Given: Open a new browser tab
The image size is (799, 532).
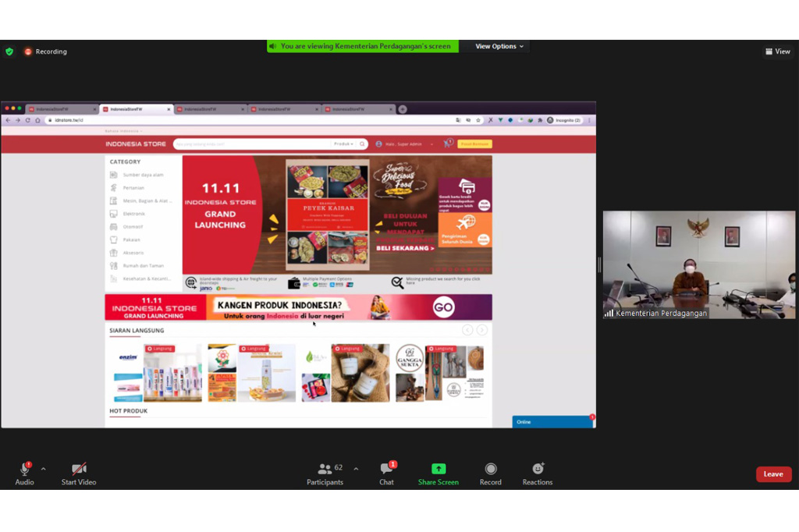Looking at the screenshot, I should tap(403, 109).
